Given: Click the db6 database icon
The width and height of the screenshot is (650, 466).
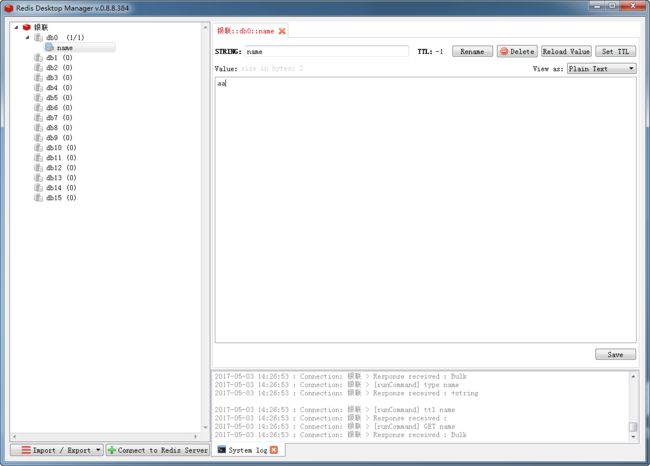Looking at the screenshot, I should 38,108.
